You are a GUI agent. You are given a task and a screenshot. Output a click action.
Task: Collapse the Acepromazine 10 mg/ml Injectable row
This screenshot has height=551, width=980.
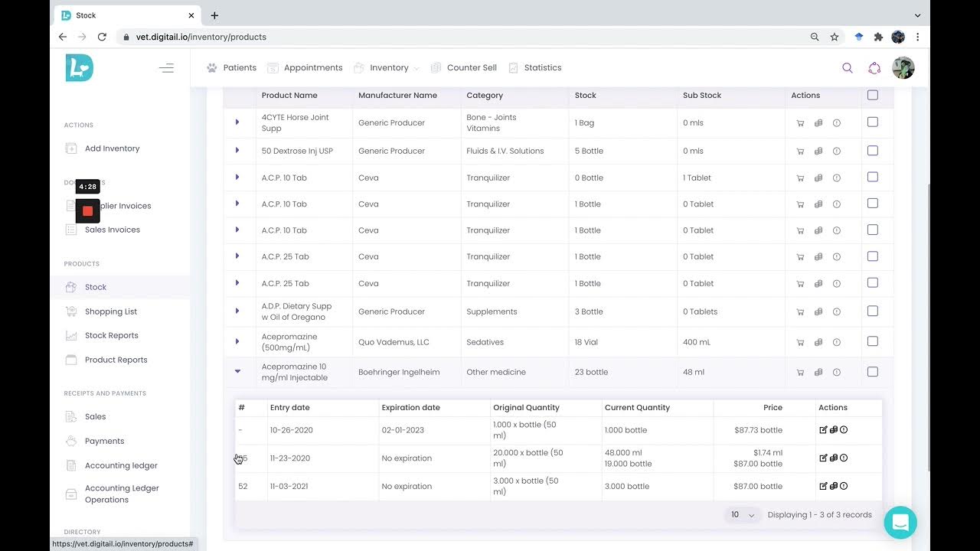(x=237, y=372)
